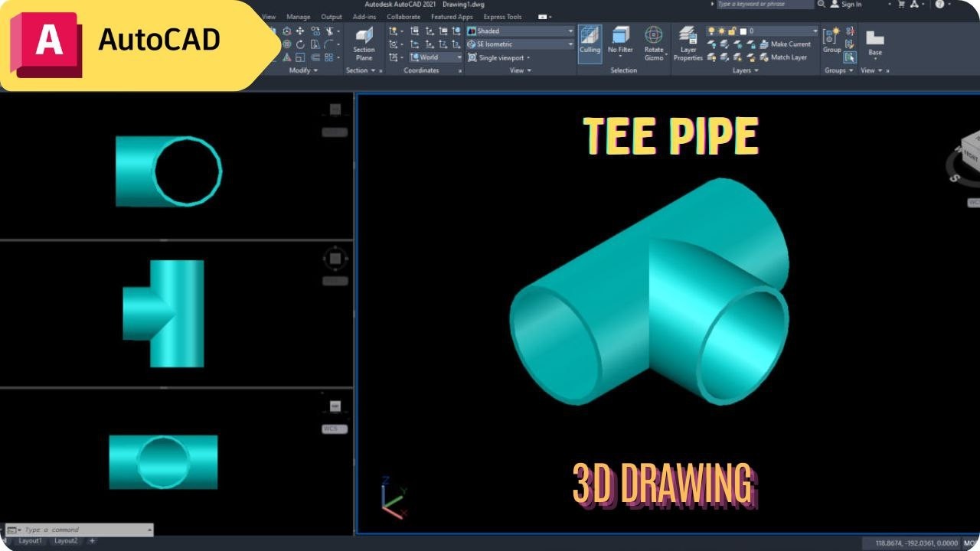
Task: Select the Move tool in Modify
Action: pos(300,31)
